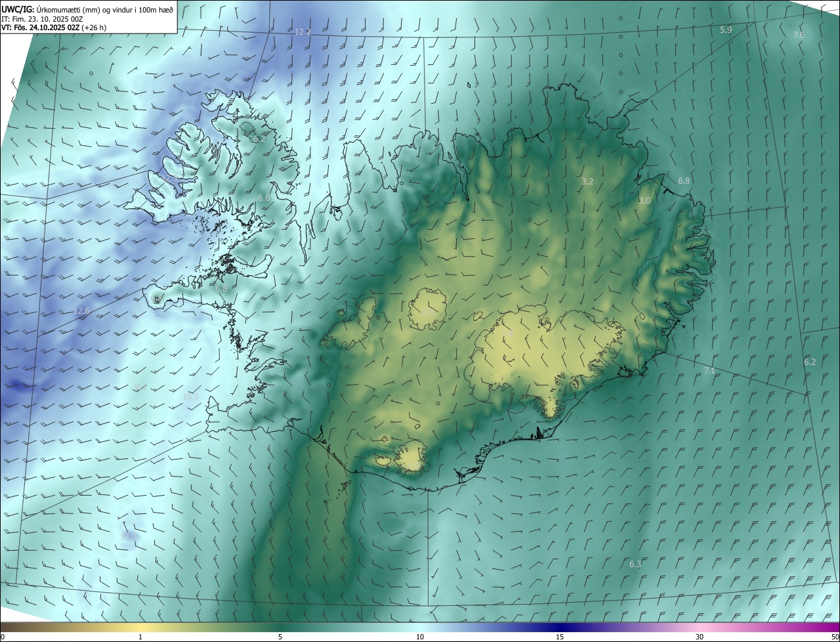Screen dimensions: 840x642
Task: Click the 3.0 value label over Iceland
Action: [x=644, y=201]
